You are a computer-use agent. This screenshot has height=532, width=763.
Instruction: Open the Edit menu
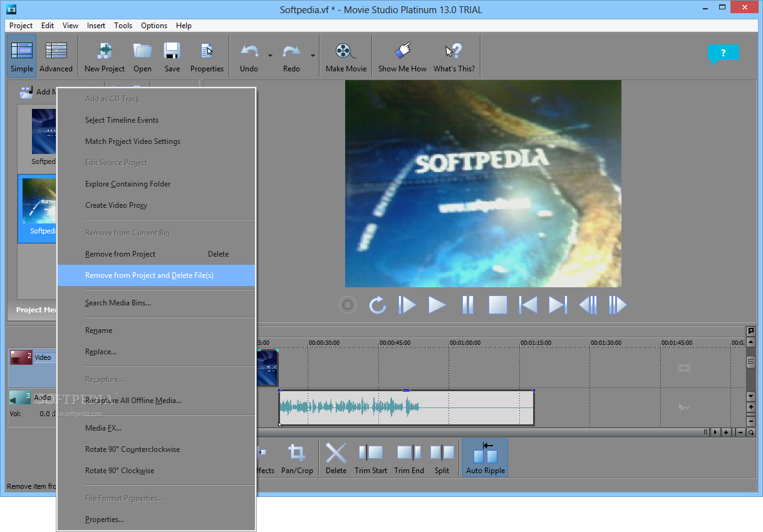tap(48, 26)
